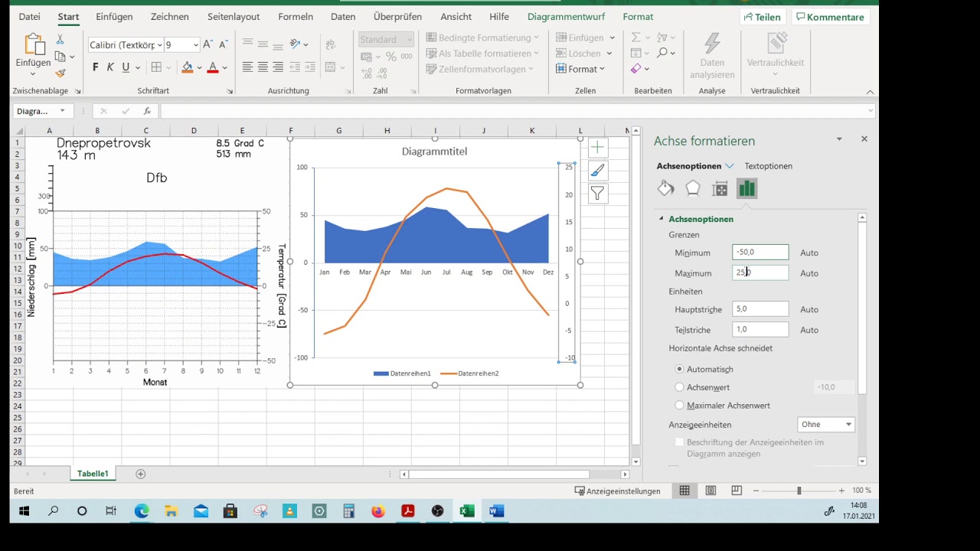Viewport: 980px width, 551px height.
Task: Select Maximaler Achsenwert radio button
Action: (x=679, y=405)
